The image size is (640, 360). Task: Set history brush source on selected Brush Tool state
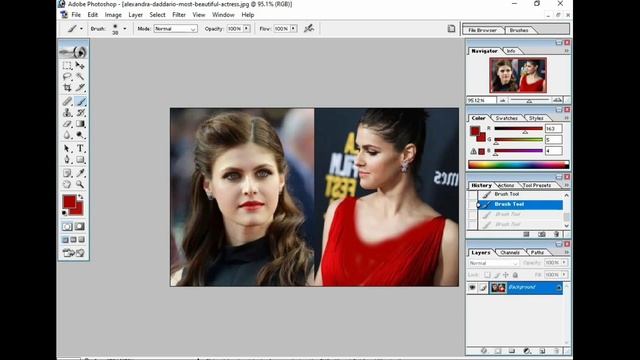point(472,204)
